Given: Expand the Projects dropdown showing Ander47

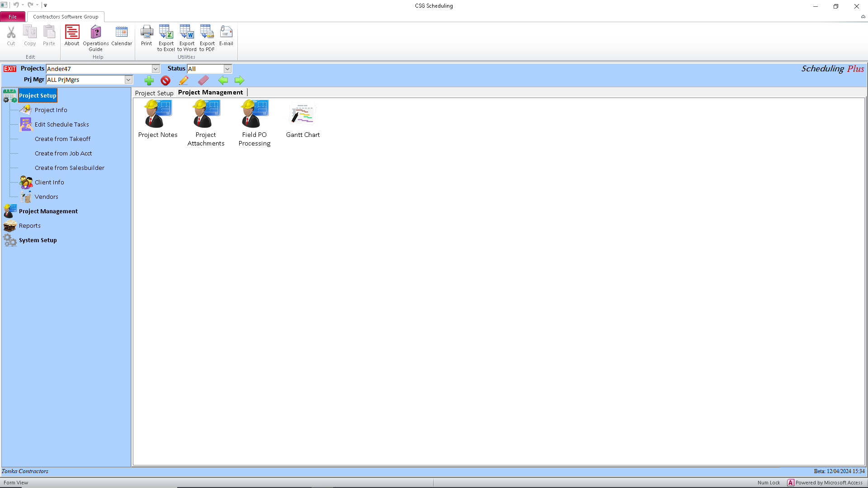Looking at the screenshot, I should point(156,69).
